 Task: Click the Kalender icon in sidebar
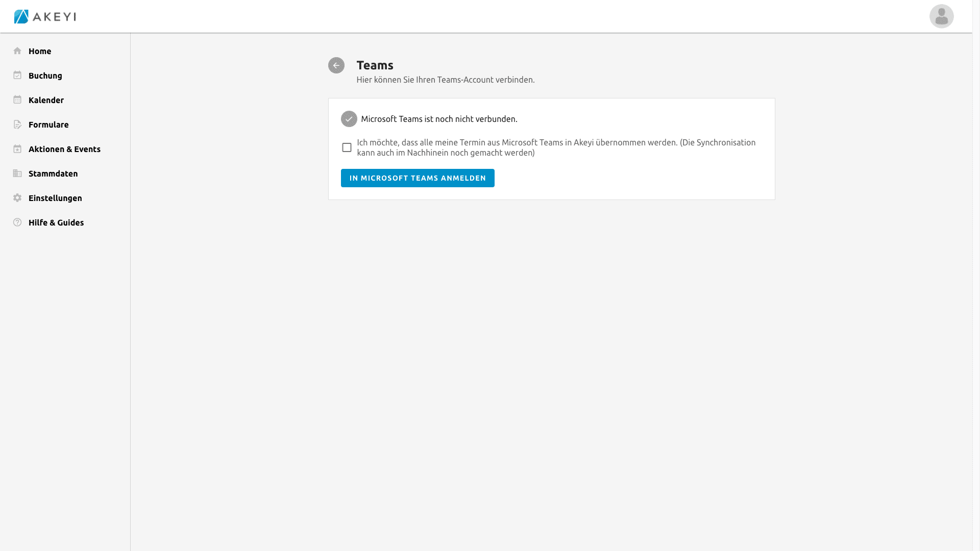(17, 100)
